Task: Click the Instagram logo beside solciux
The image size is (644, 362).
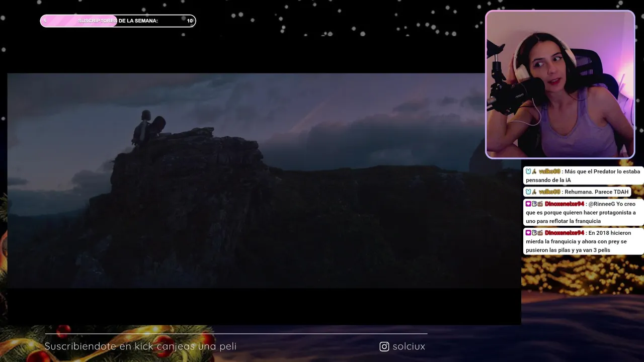Action: click(384, 346)
